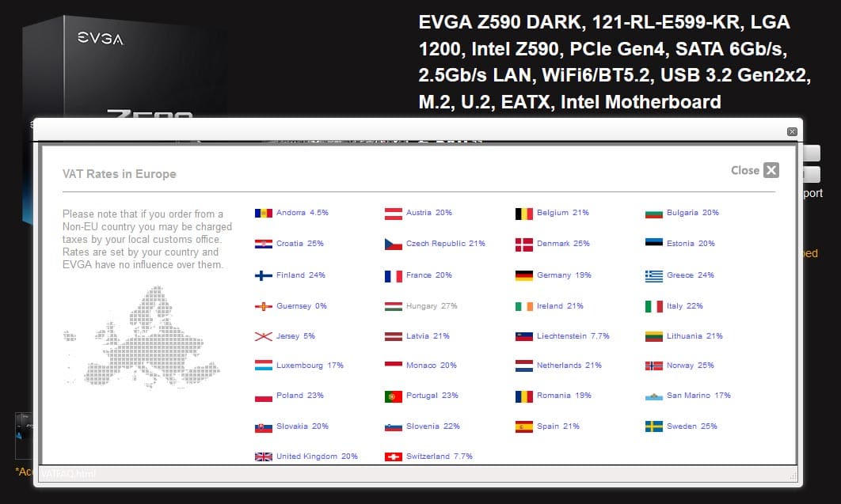Click the Estonia flag icon

pyautogui.click(x=654, y=242)
